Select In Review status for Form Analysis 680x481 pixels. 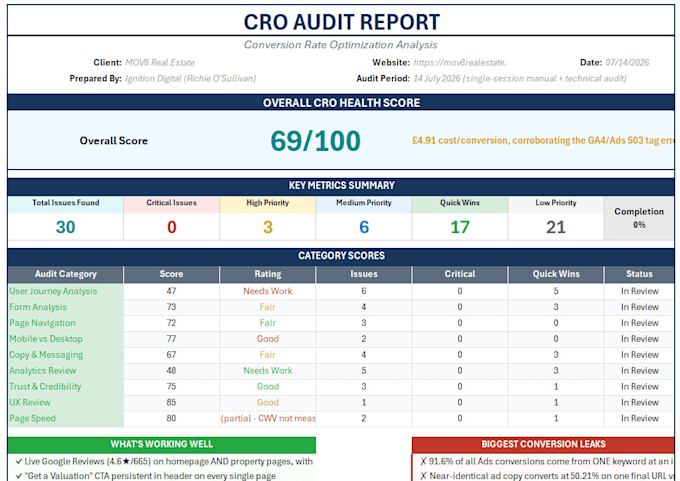coord(639,307)
